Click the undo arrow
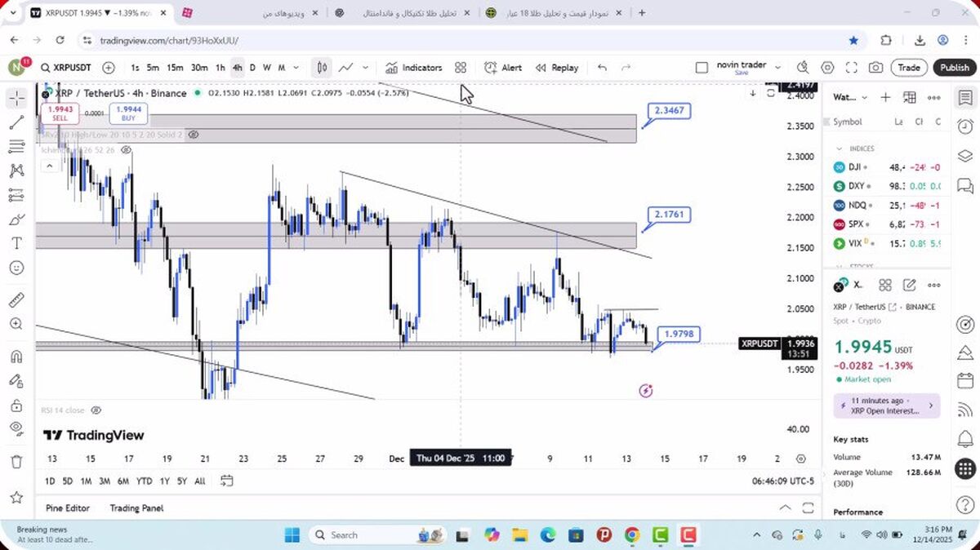Image resolution: width=980 pixels, height=550 pixels. click(602, 68)
